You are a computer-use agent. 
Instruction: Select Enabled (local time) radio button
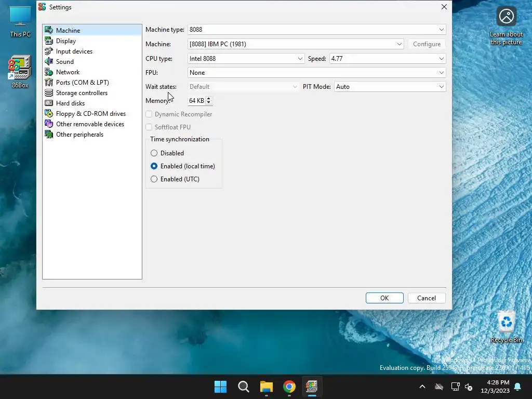pyautogui.click(x=154, y=166)
